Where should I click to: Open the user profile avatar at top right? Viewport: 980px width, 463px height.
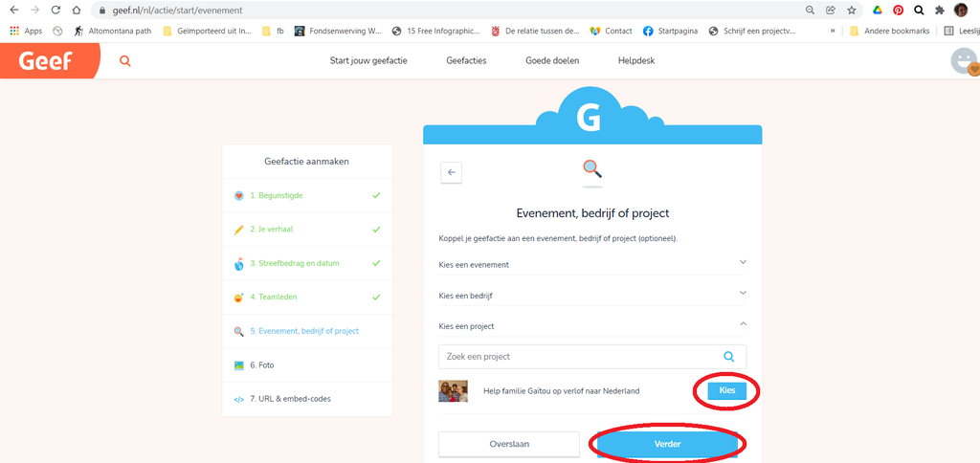click(964, 61)
